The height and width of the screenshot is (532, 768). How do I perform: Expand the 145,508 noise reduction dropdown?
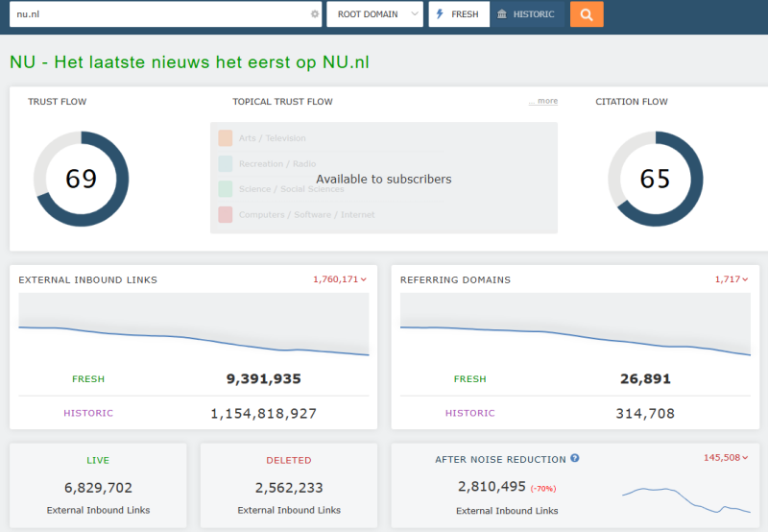(x=727, y=458)
